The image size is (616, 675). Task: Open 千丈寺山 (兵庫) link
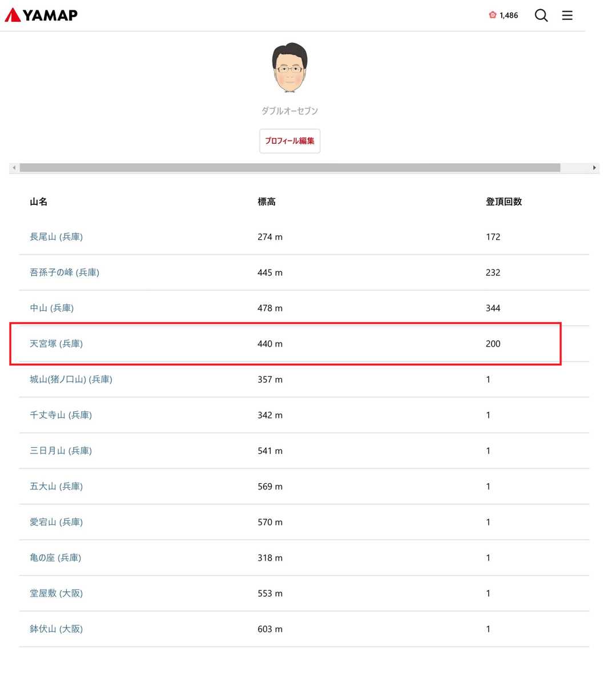pyautogui.click(x=61, y=415)
